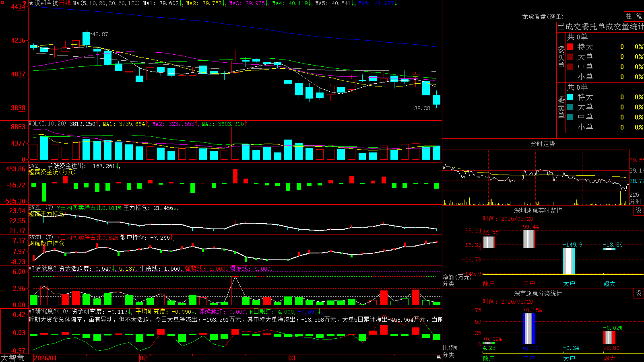
Task: Click 小单 row in 委卖单 section
Action: (605, 127)
